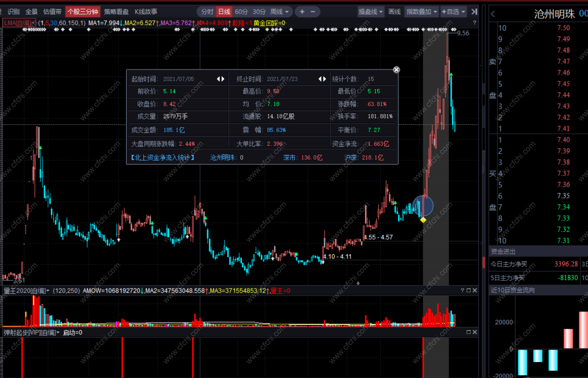Open the 操盘线 dropdown
Image resolution: width=588 pixels, height=378 pixels.
click(x=371, y=12)
